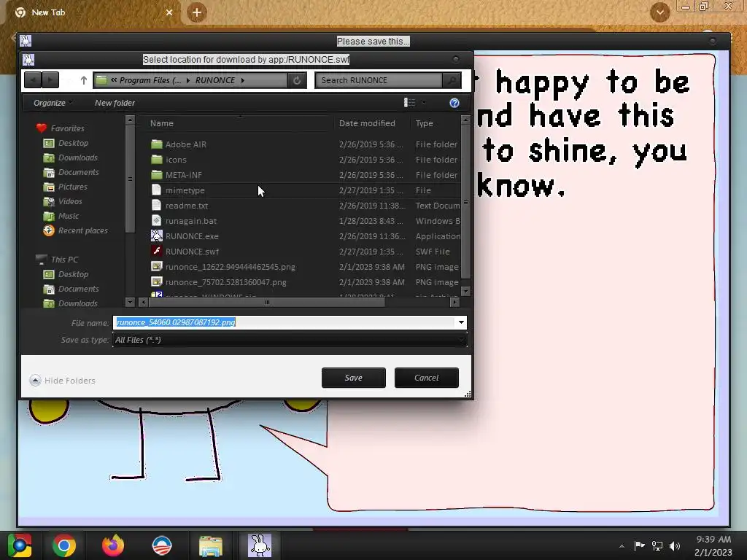The image size is (747, 560).
Task: Click the refresh location icon
Action: click(x=297, y=80)
